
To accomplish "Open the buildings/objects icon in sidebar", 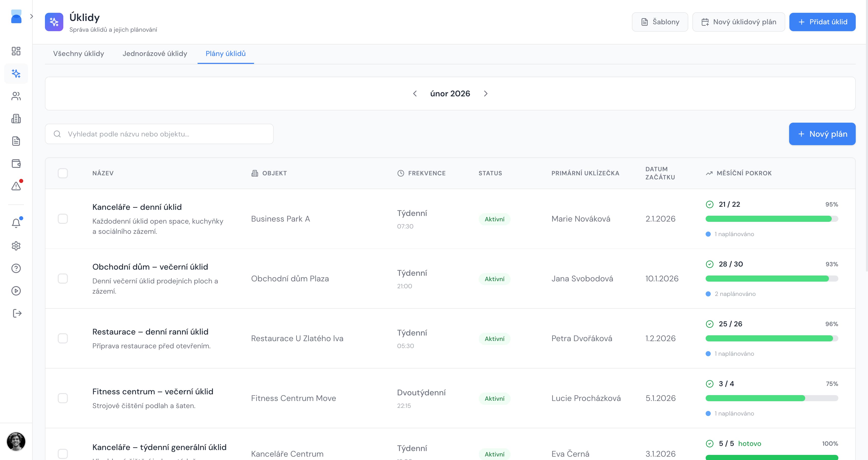I will (x=16, y=119).
